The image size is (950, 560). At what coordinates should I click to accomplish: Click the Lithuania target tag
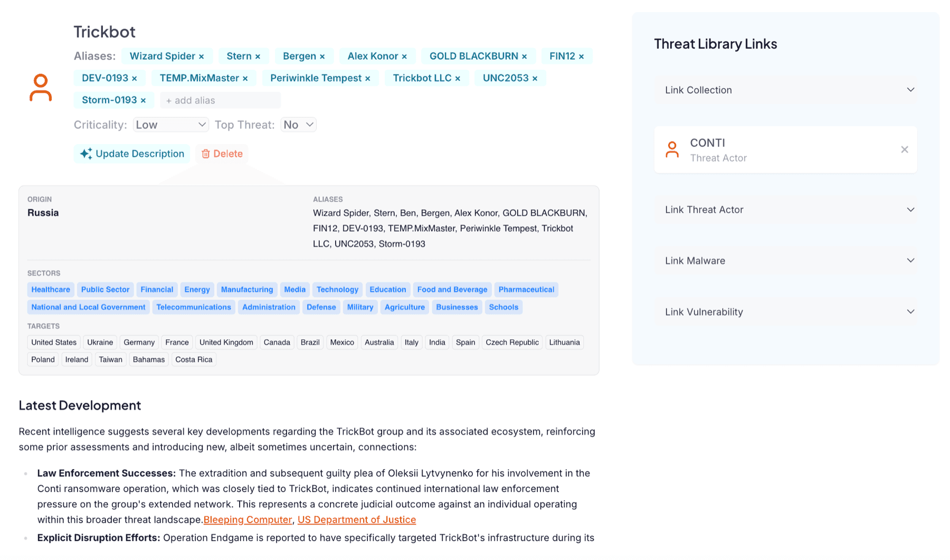pyautogui.click(x=564, y=343)
